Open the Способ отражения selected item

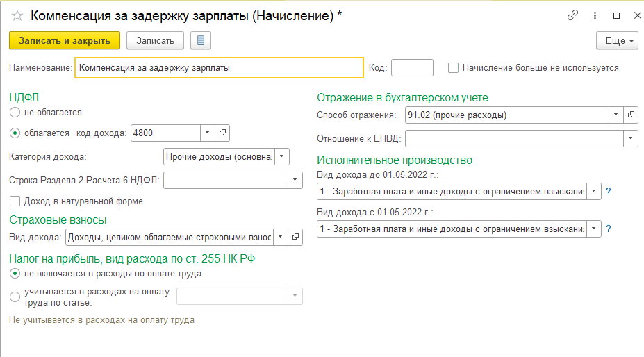(631, 115)
